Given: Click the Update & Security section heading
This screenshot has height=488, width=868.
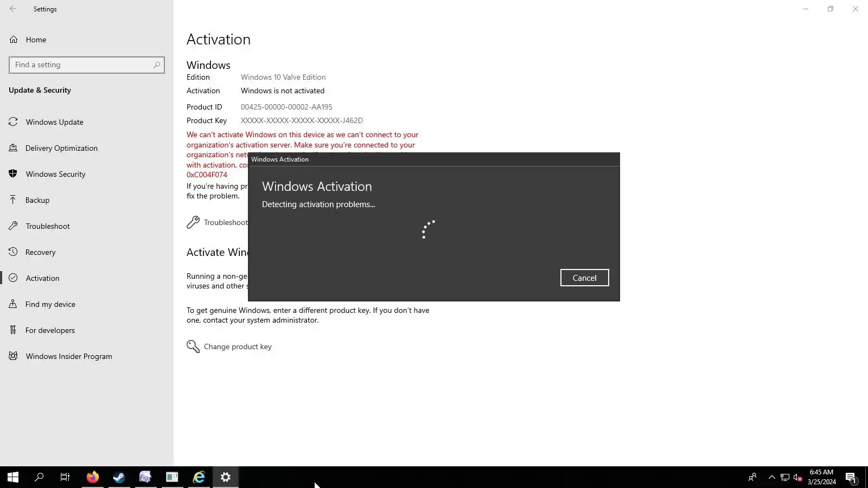Looking at the screenshot, I should [x=40, y=90].
